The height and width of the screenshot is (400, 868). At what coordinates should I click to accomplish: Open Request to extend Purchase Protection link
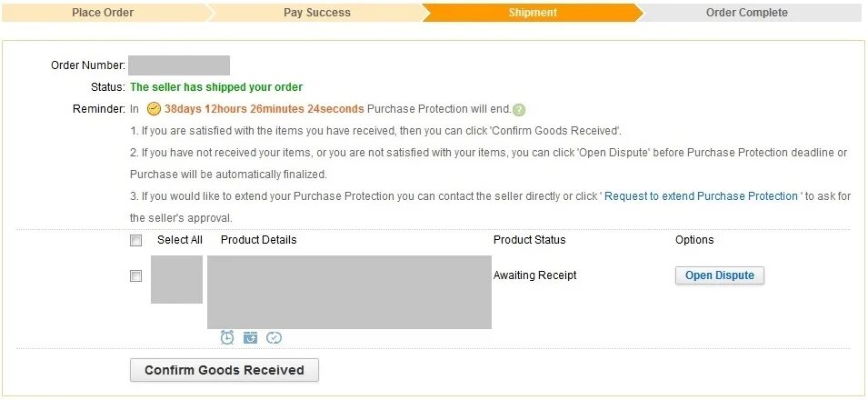(701, 196)
